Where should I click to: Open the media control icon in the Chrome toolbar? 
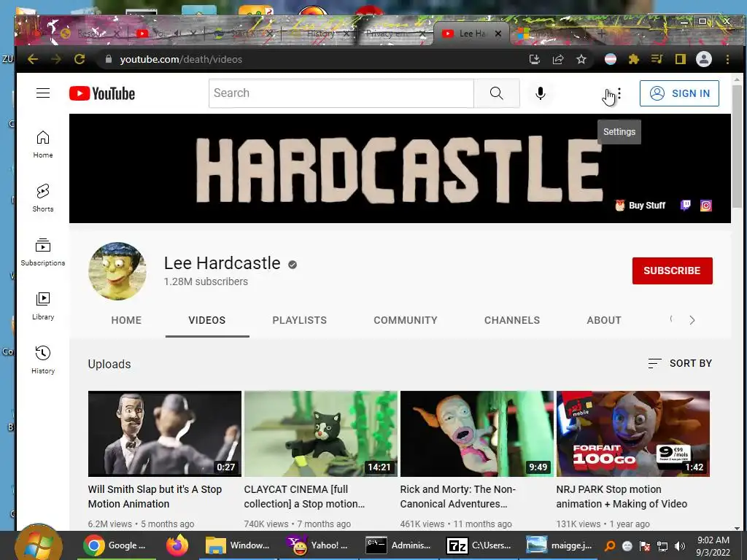tap(657, 59)
